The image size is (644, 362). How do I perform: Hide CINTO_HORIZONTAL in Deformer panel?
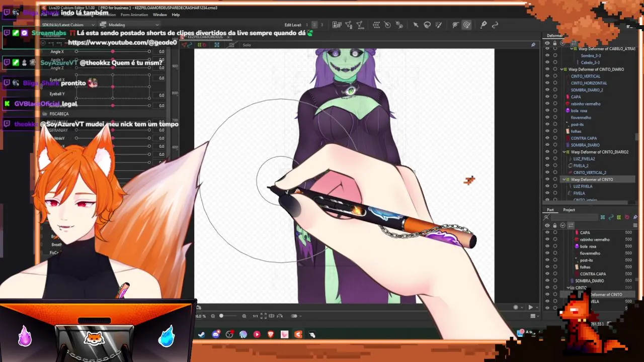point(547,83)
